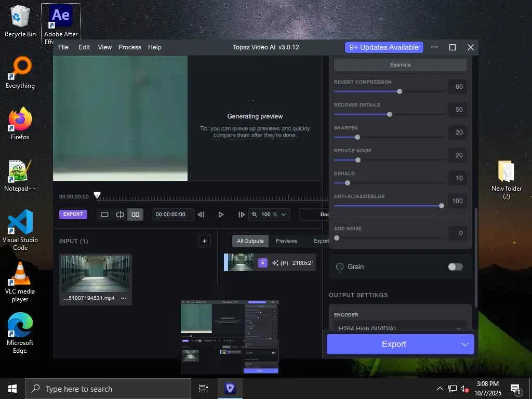Select the input video thumbnail

click(96, 273)
